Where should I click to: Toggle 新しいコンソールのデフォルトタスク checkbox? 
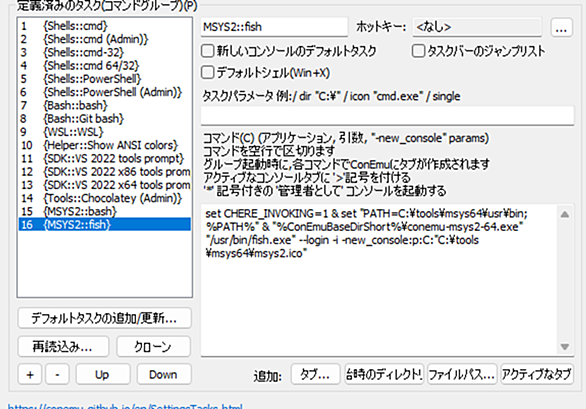[x=289, y=51]
